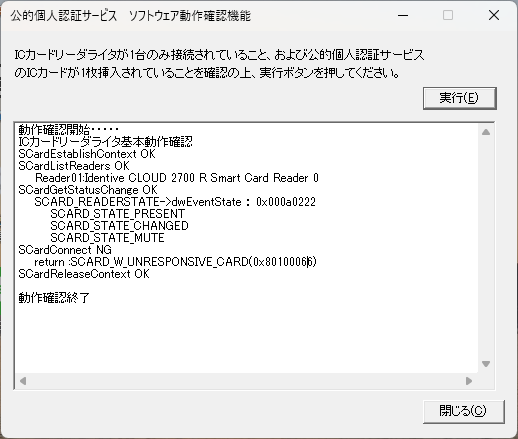This screenshot has width=518, height=439.
Task: Click the SCARD_W_UNRESPONSIVE_CARD return code line
Action: pos(175,262)
